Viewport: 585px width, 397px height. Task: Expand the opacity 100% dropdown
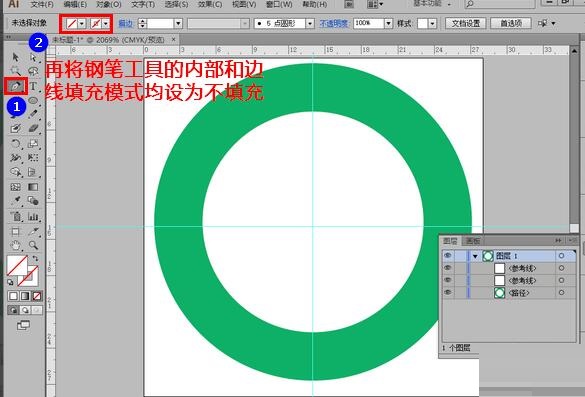(x=388, y=24)
